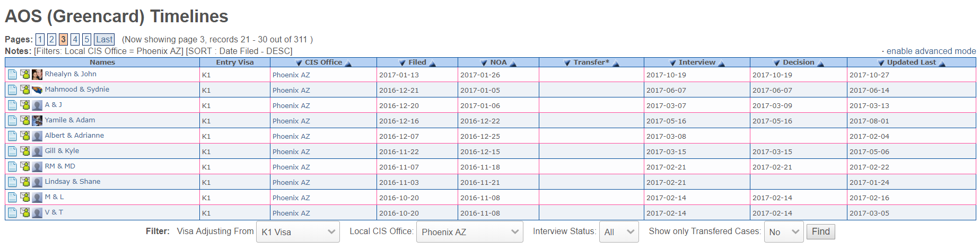The image size is (980, 250).
Task: Open Visa Adjusting From dropdown
Action: [x=298, y=232]
